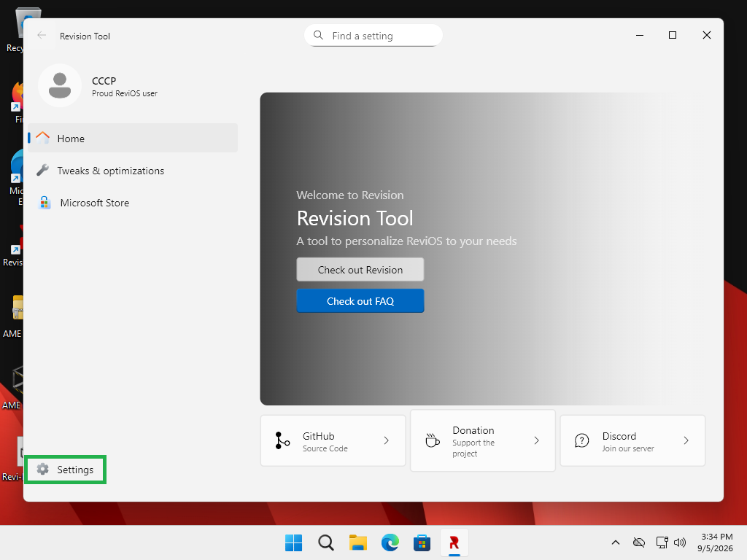Open the clock showing 3:34 PM

[716, 542]
